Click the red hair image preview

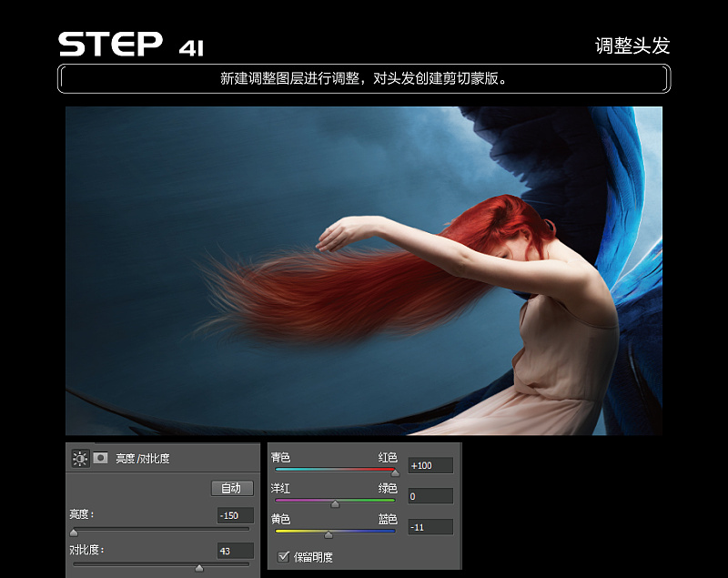click(x=363, y=270)
